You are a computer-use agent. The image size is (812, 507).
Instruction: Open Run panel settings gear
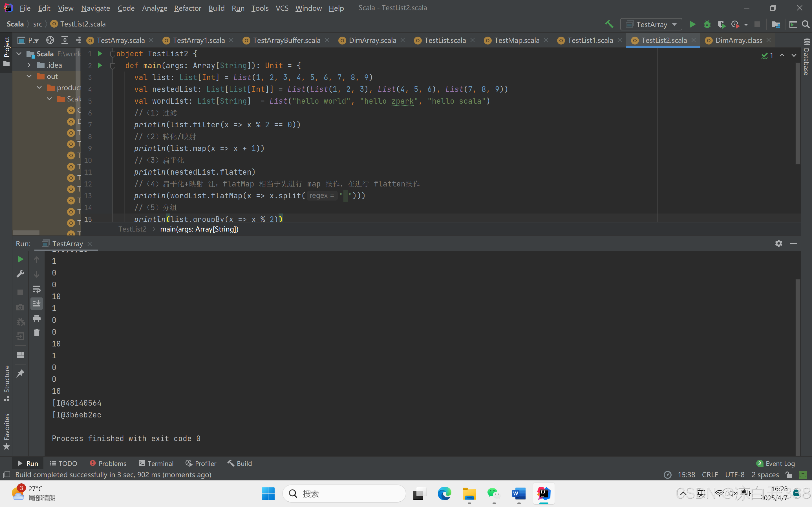[778, 243]
